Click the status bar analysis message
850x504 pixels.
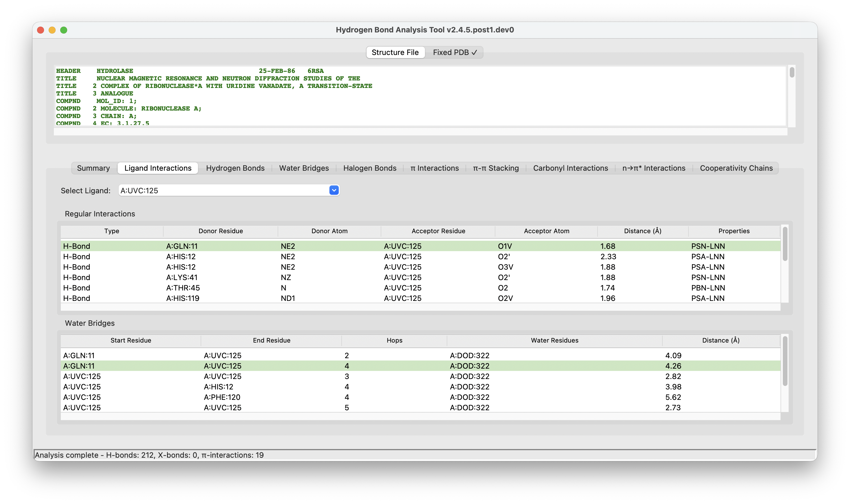point(149,455)
